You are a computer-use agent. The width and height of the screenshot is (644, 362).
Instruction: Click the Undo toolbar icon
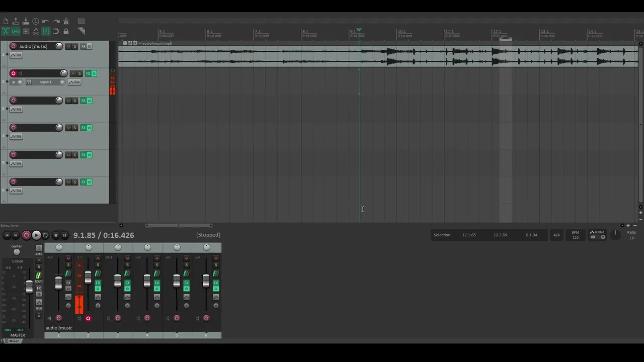pyautogui.click(x=46, y=21)
